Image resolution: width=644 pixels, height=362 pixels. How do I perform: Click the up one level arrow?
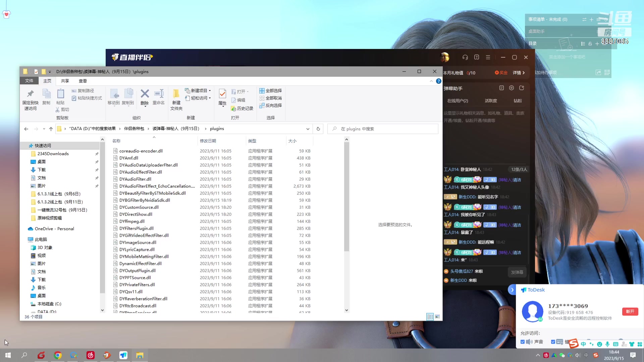[51, 129]
